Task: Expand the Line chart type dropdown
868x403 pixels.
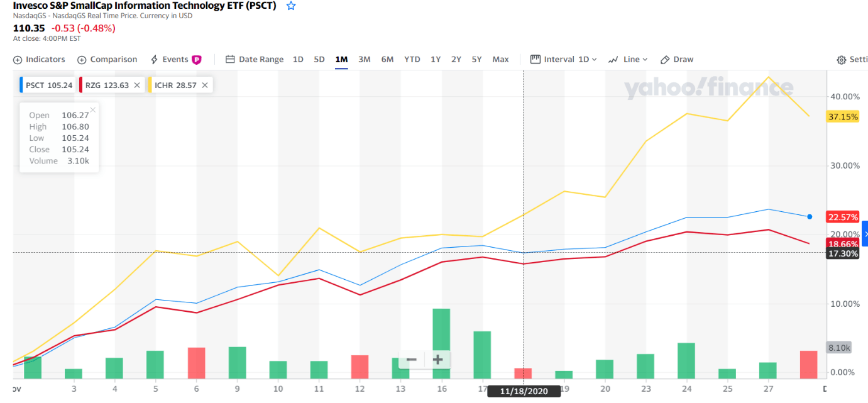Action: pyautogui.click(x=628, y=60)
